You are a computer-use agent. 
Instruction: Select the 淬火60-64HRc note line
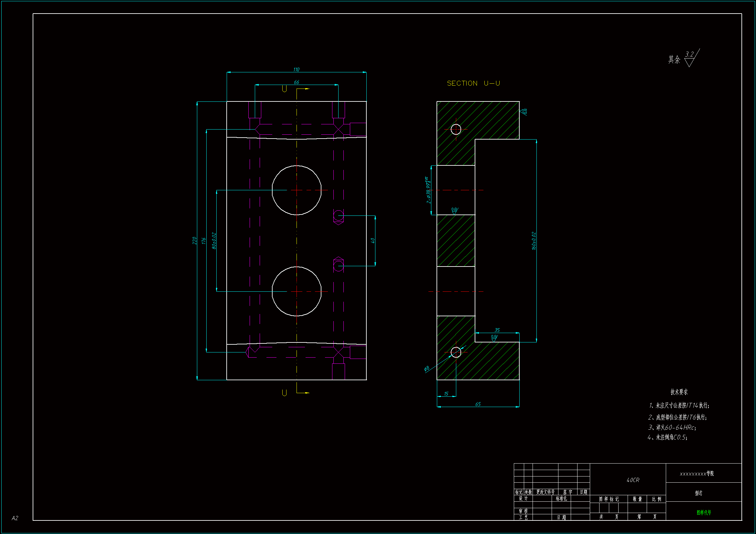click(x=672, y=427)
